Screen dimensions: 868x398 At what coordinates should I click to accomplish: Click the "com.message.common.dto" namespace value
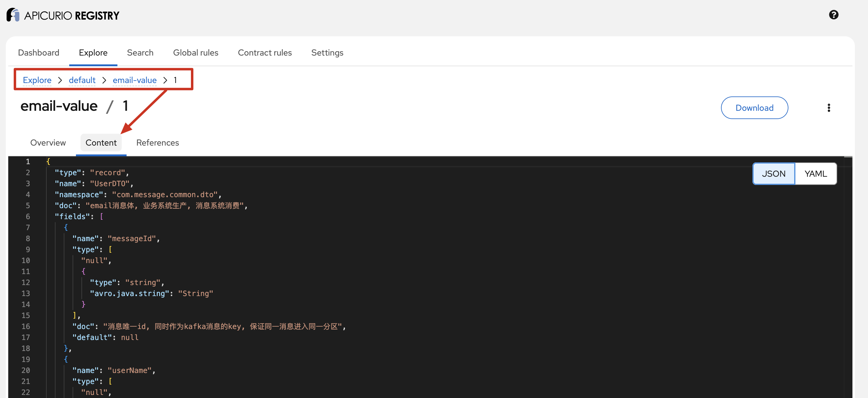point(165,195)
